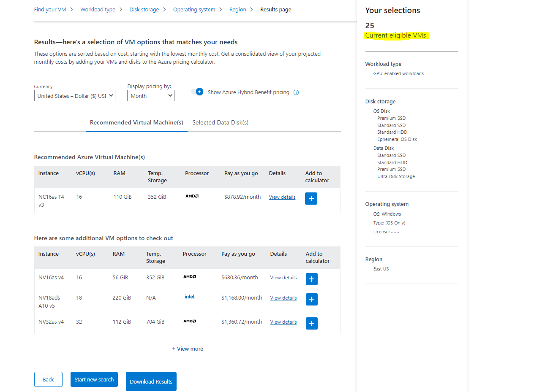Expand the View more VM options
This screenshot has width=542, height=392.
pyautogui.click(x=188, y=349)
